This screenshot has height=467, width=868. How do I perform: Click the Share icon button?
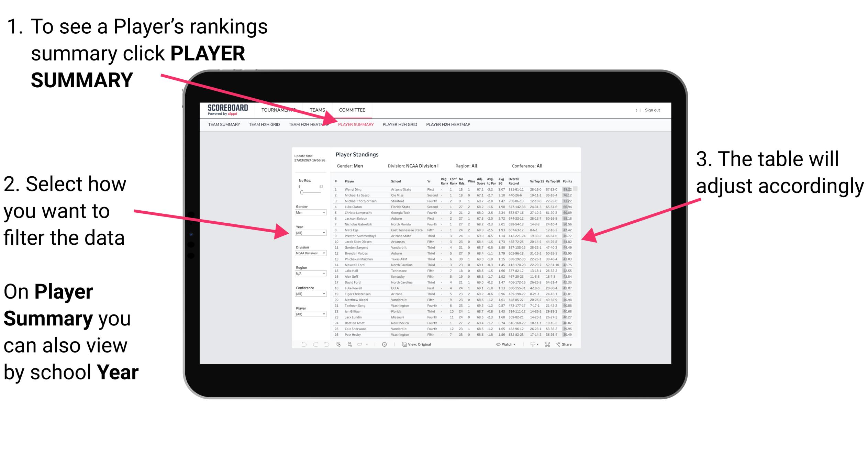565,344
